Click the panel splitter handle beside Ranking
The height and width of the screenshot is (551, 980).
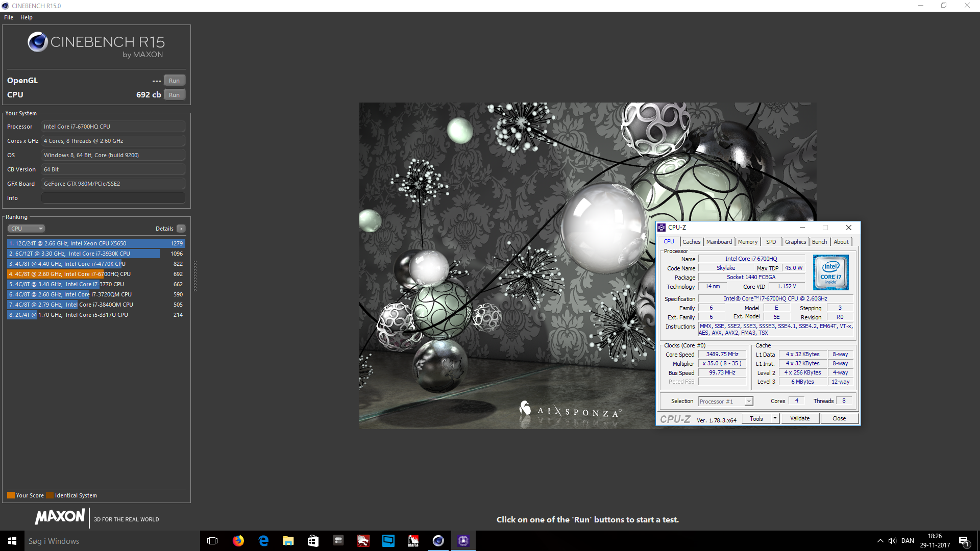click(195, 276)
